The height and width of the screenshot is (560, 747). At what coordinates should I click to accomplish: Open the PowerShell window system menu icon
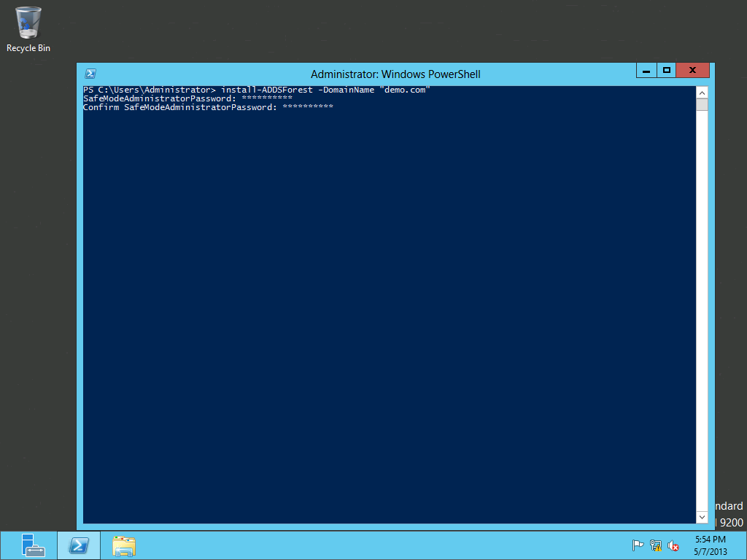tap(90, 74)
